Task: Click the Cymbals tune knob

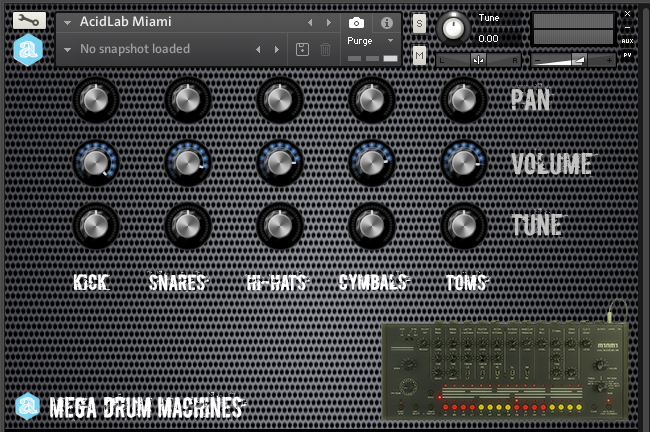Action: (x=372, y=226)
